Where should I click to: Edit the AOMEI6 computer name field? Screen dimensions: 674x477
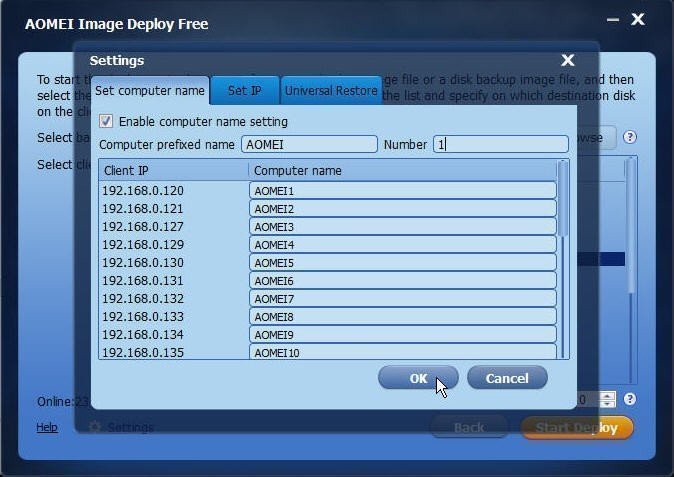[x=403, y=281]
